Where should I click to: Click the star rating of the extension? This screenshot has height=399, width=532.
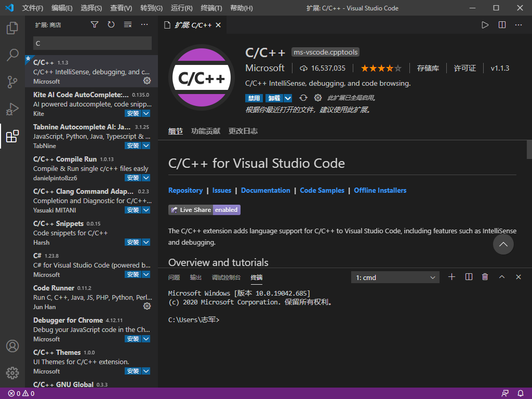pos(381,68)
